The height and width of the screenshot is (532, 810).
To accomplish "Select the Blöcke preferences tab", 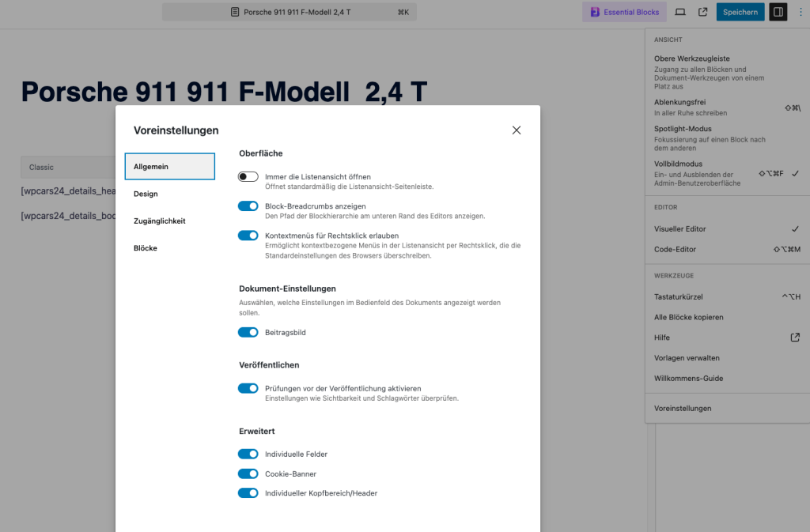I will (146, 248).
